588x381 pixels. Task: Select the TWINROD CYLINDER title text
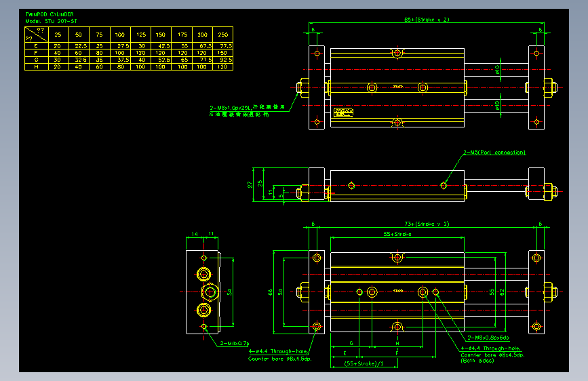pyautogui.click(x=50, y=14)
